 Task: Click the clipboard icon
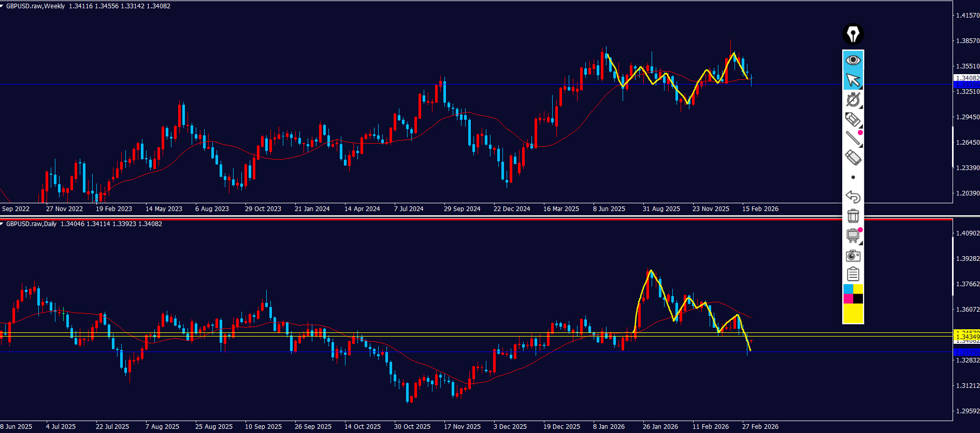tap(853, 274)
